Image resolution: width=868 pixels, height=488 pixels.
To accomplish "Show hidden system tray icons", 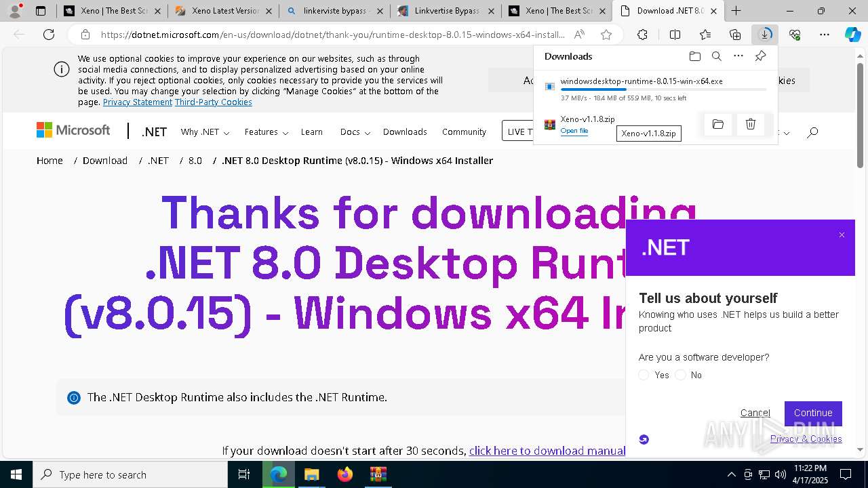I will click(731, 474).
